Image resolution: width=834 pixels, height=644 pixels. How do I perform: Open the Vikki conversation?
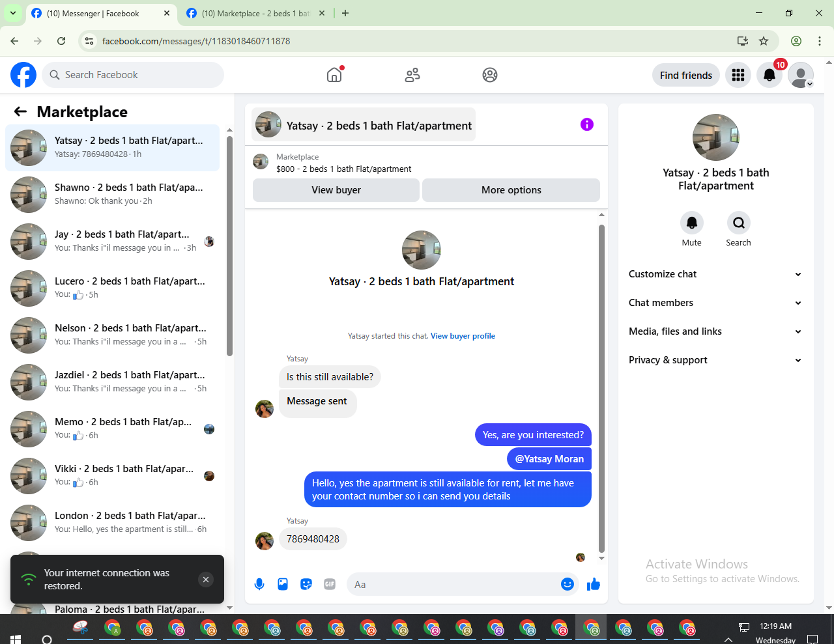tap(112, 476)
